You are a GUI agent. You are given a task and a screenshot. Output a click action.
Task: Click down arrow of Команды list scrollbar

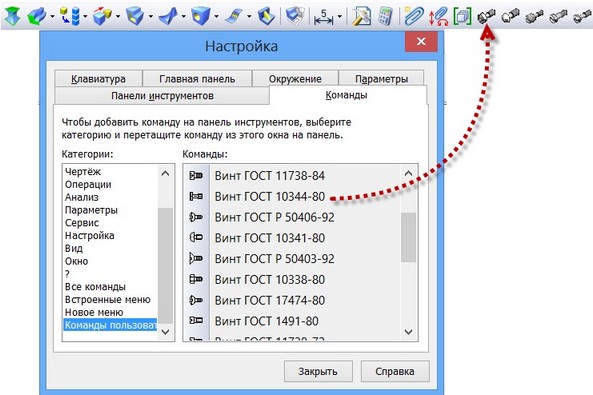pos(408,332)
